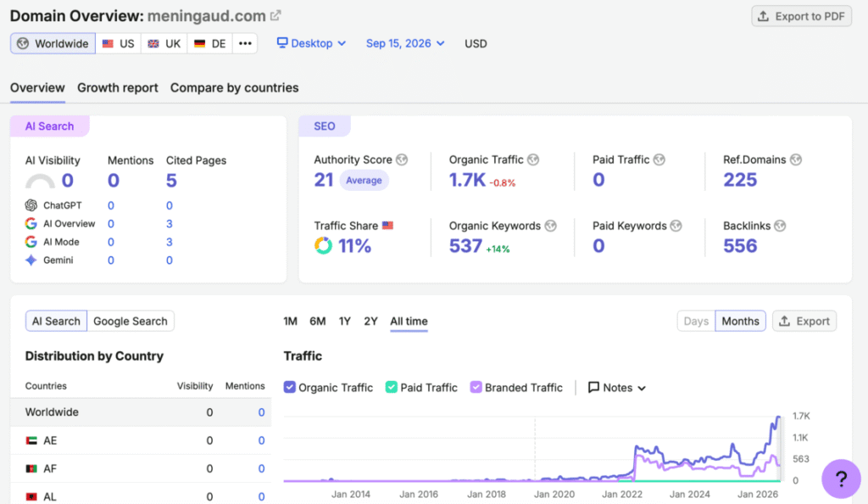This screenshot has height=504, width=868.
Task: Open more countries ellipsis menu
Action: 245,44
